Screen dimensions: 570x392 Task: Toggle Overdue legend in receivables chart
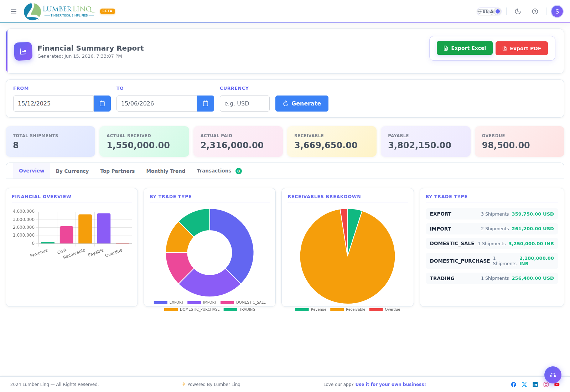click(x=385, y=309)
